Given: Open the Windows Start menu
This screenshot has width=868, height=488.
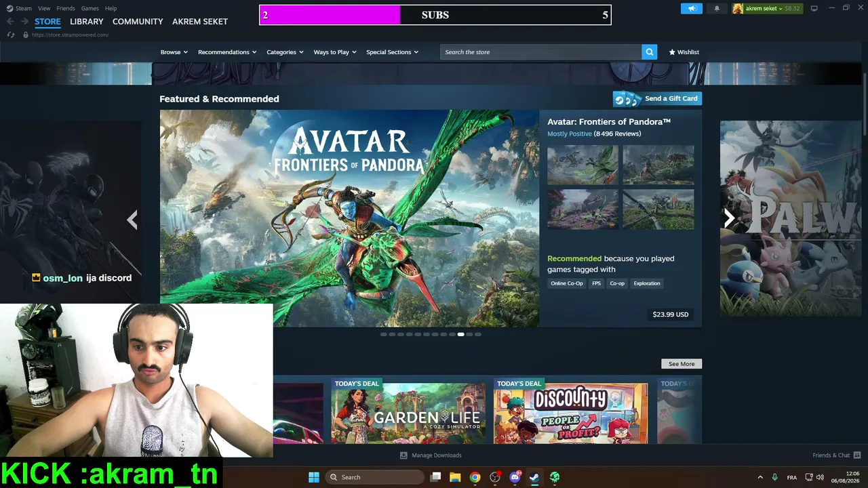Looking at the screenshot, I should (x=314, y=477).
